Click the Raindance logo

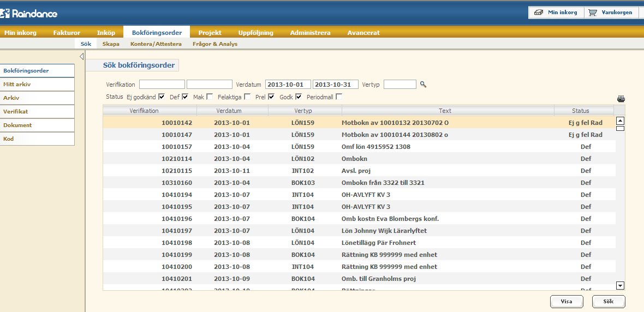point(29,14)
